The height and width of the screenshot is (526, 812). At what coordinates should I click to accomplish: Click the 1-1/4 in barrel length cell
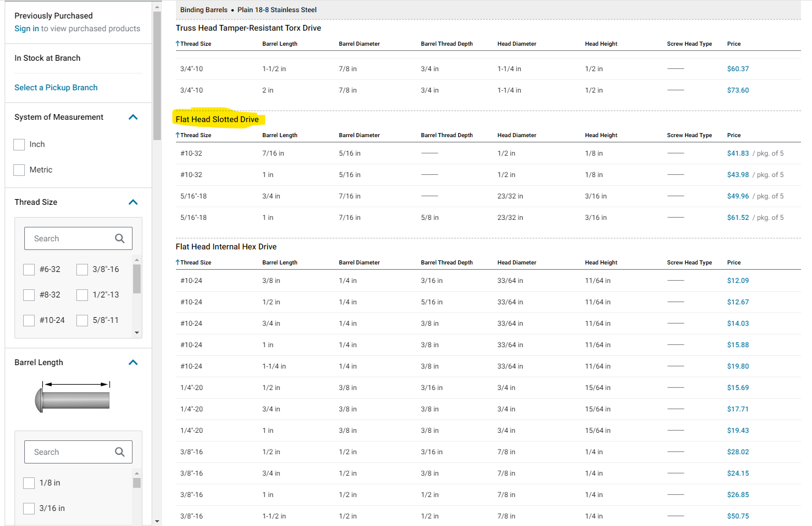pos(274,366)
